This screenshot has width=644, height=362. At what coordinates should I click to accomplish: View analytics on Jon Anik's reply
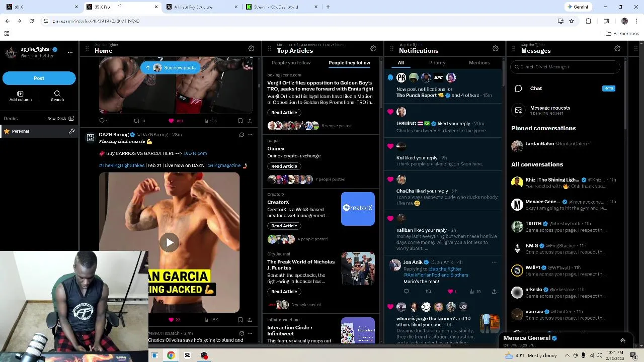(x=475, y=292)
